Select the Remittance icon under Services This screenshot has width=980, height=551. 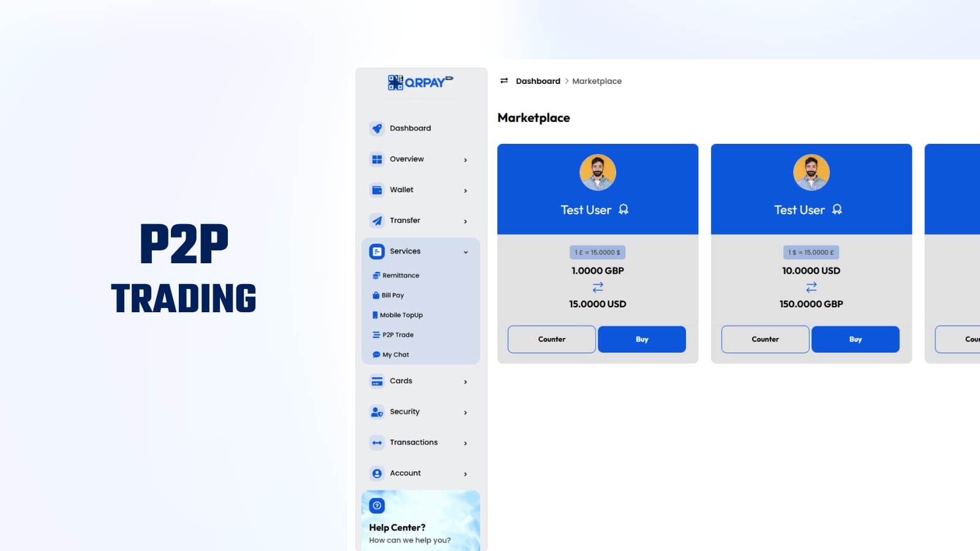[x=375, y=275]
